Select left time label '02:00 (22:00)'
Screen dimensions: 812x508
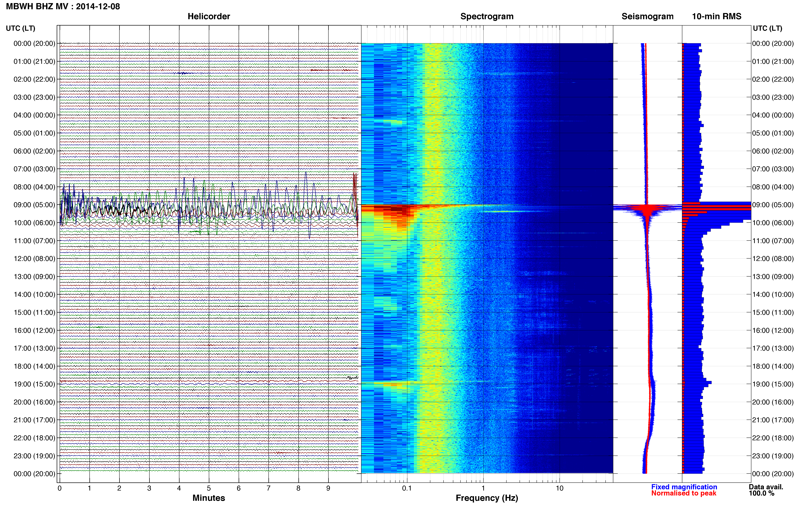[34, 79]
